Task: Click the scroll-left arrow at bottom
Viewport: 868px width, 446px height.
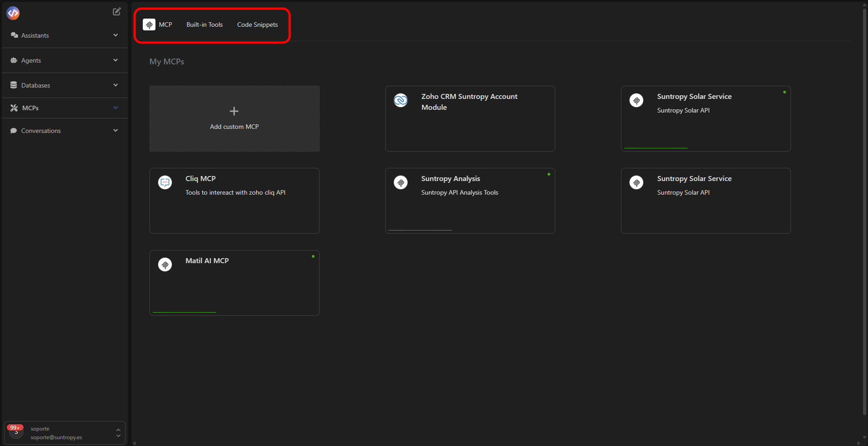Action: (134, 443)
